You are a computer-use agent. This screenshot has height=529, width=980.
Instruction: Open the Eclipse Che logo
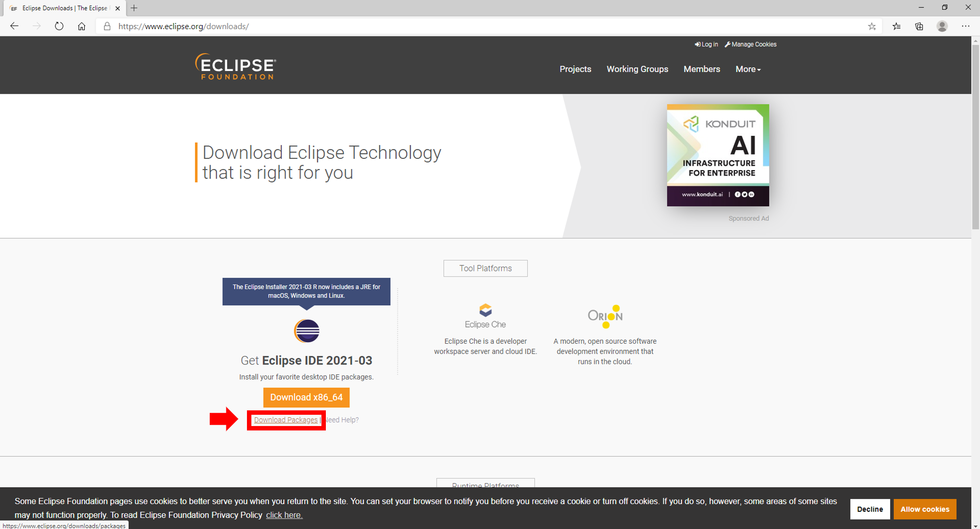pyautogui.click(x=485, y=316)
